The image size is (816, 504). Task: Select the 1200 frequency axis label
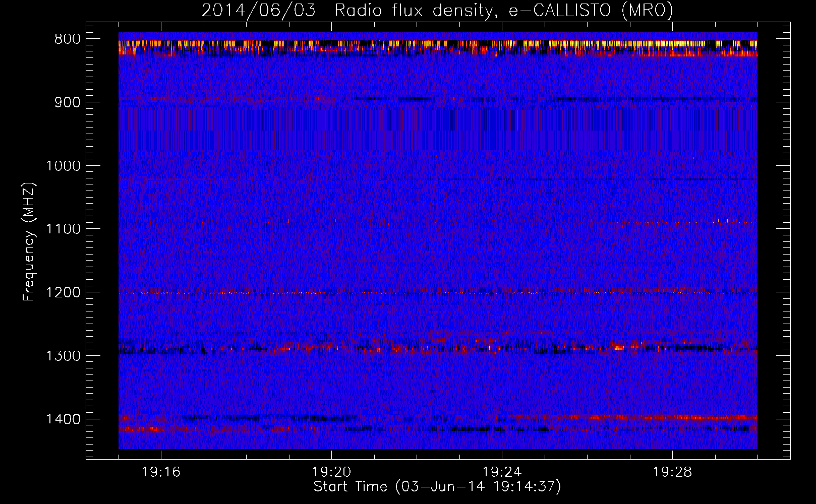63,293
